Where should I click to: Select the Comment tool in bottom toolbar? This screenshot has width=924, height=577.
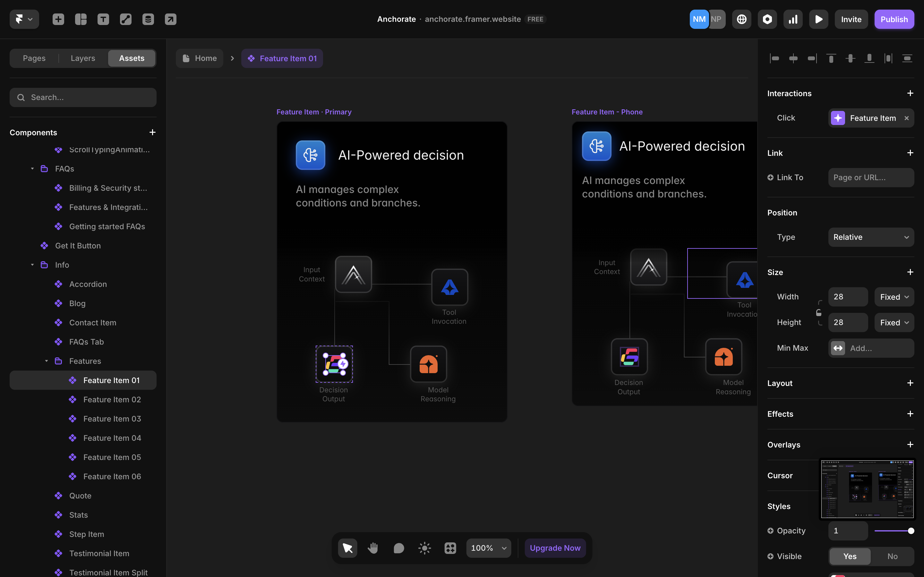tap(398, 548)
